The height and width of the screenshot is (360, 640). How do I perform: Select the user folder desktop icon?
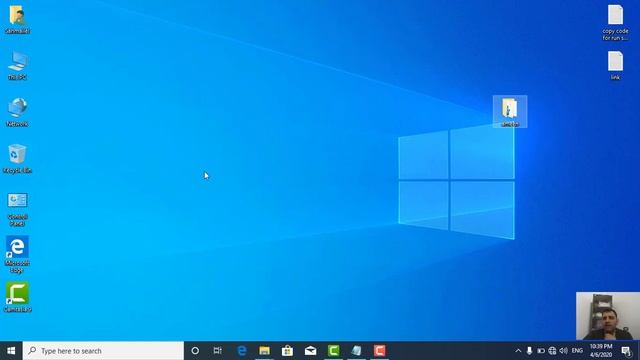[x=17, y=19]
